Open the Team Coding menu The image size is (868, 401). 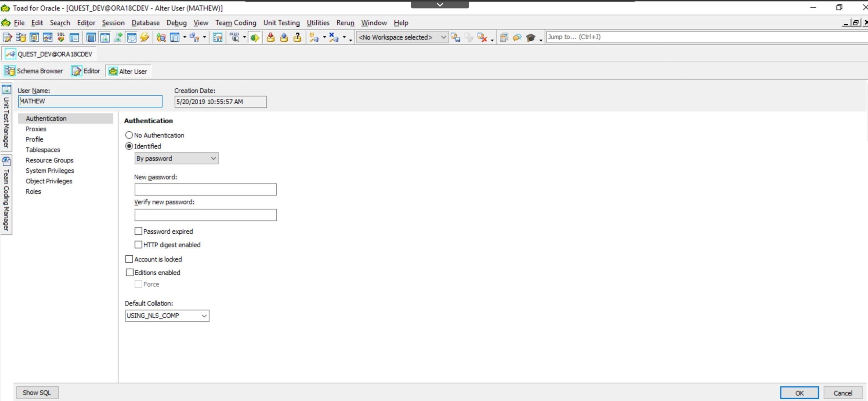coord(236,23)
